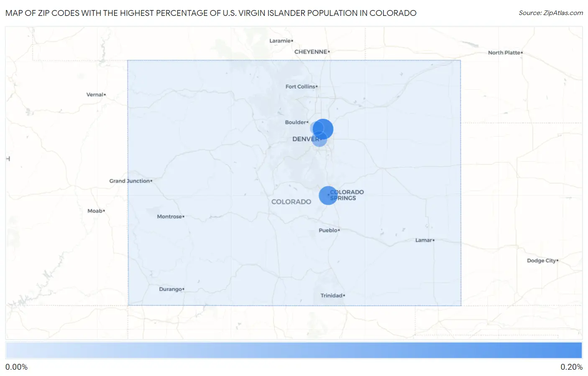Click the 0.00% legend minimum label
The image size is (588, 376).
tap(16, 367)
